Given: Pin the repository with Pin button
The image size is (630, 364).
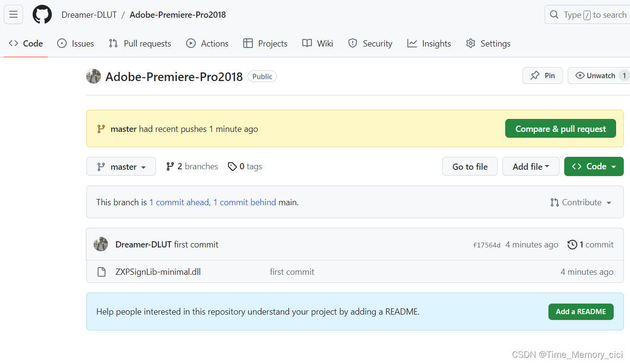Looking at the screenshot, I should pyautogui.click(x=543, y=76).
